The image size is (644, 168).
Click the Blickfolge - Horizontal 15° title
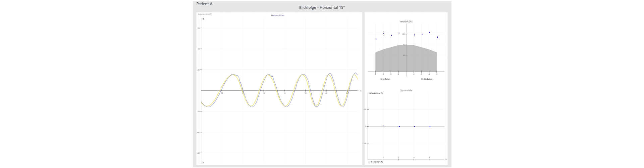tap(322, 7)
